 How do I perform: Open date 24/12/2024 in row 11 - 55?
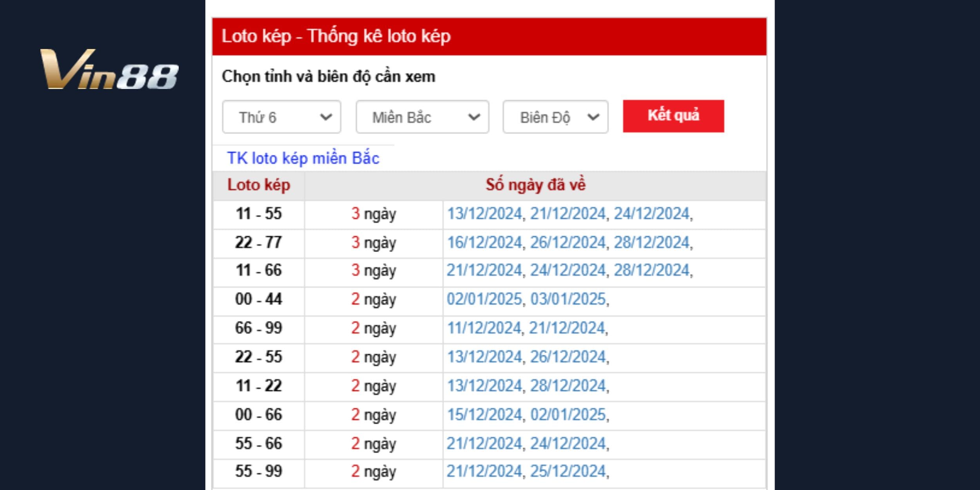(x=652, y=214)
